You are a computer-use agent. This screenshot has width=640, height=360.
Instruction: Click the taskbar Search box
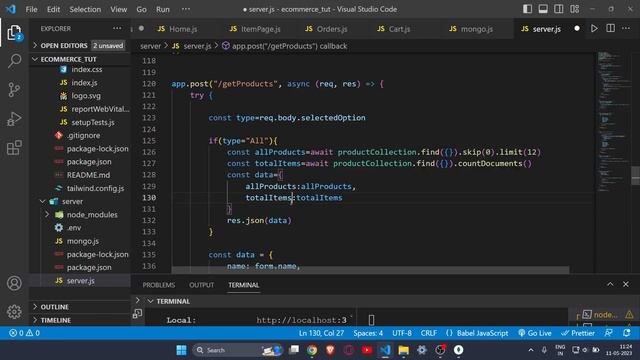(x=237, y=350)
